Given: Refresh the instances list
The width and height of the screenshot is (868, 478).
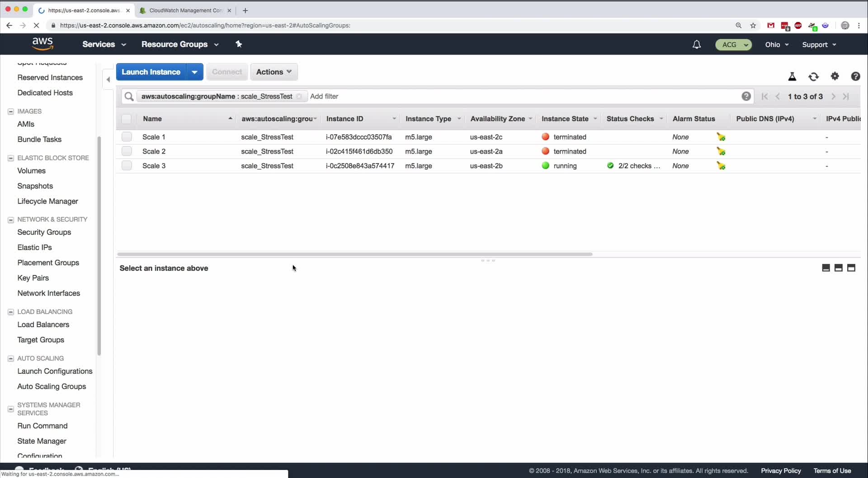Looking at the screenshot, I should click(813, 77).
